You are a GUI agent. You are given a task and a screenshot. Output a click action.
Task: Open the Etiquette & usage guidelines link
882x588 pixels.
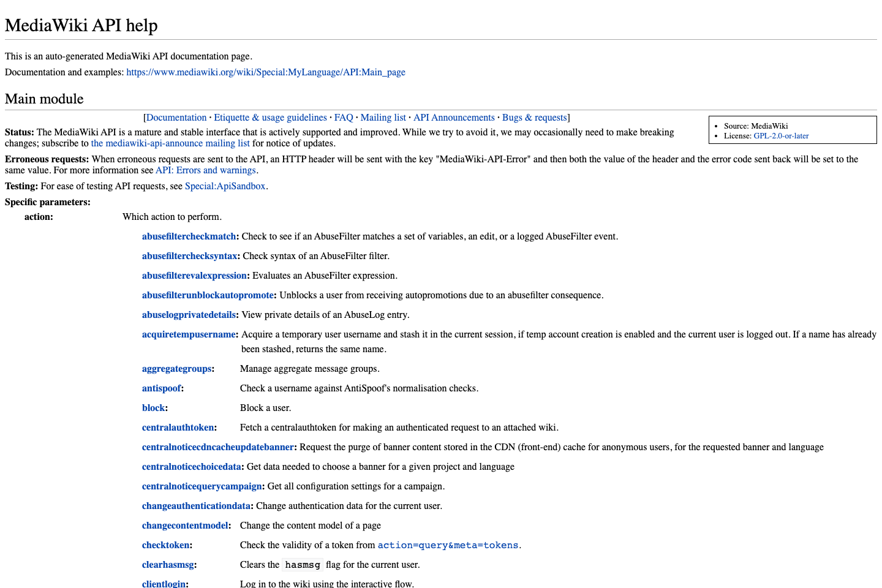(270, 117)
